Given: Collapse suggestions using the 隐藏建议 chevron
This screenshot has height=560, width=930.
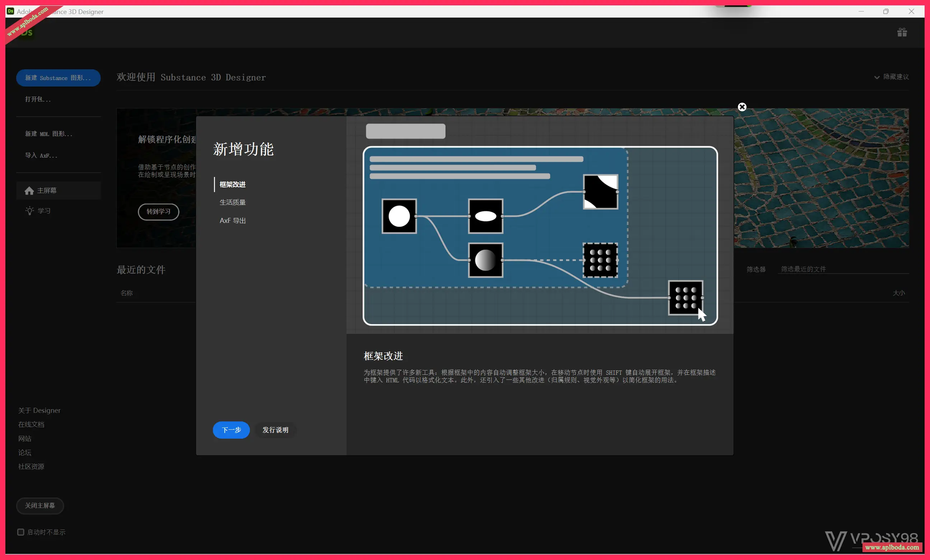Looking at the screenshot, I should click(x=876, y=77).
